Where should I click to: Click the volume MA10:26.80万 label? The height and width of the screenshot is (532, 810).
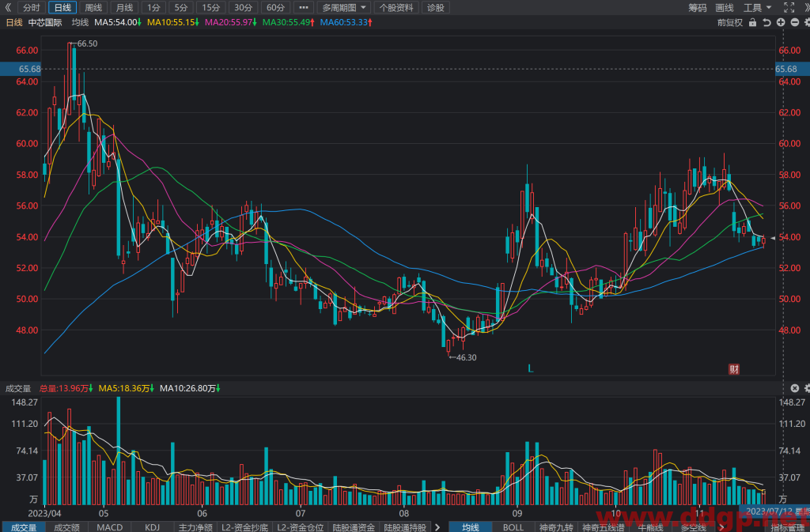[x=190, y=389]
